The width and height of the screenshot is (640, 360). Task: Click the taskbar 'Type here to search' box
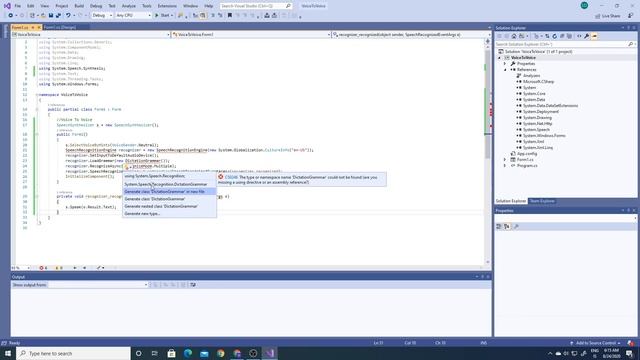point(73,353)
